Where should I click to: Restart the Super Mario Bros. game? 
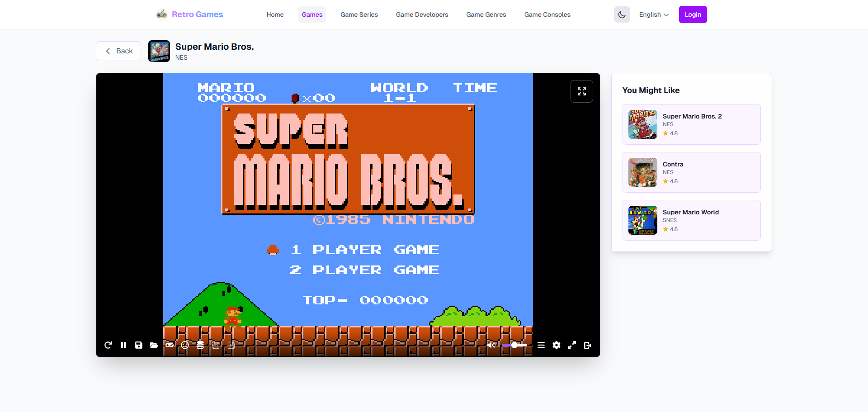[108, 345]
